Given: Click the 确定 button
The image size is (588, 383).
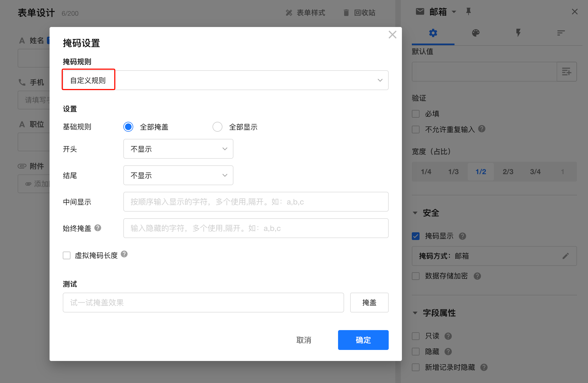Looking at the screenshot, I should tap(363, 340).
